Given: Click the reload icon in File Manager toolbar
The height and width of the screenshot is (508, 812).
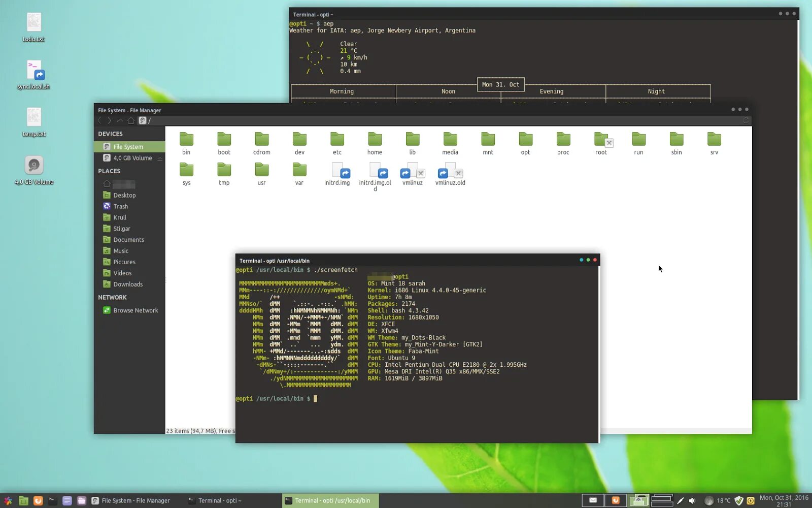Looking at the screenshot, I should tap(746, 120).
